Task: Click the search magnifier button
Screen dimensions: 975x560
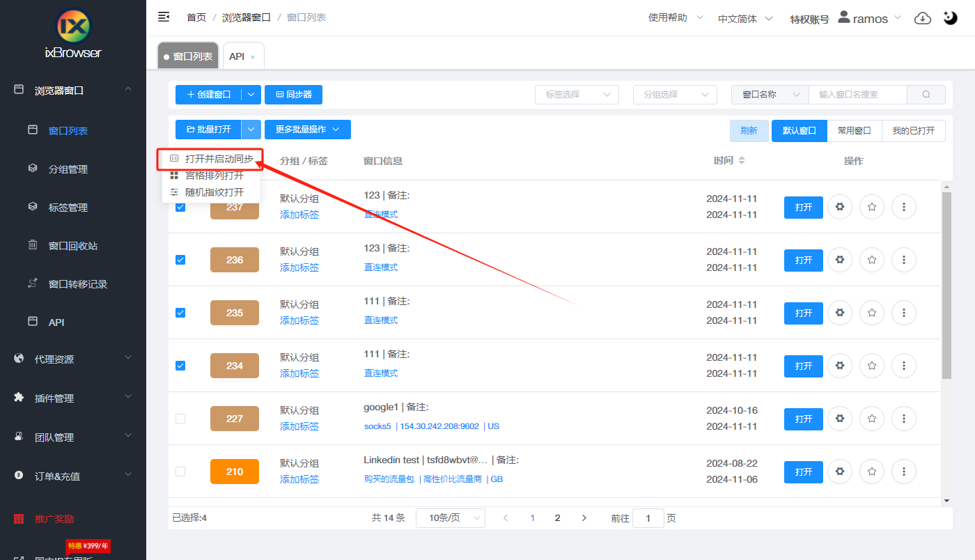Action: pos(926,94)
